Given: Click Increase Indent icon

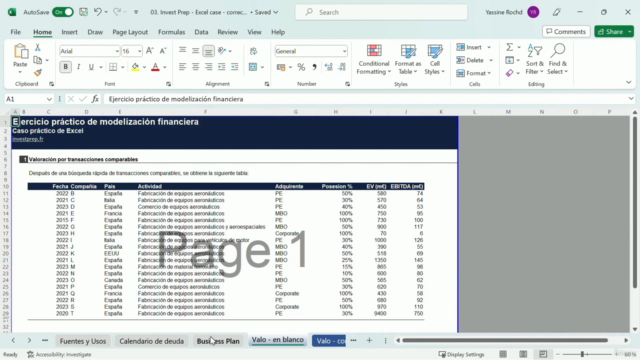Looking at the screenshot, I should (x=235, y=67).
